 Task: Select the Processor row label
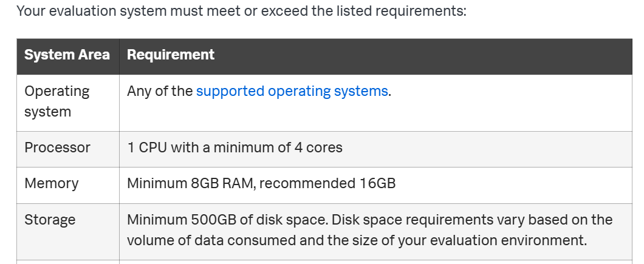[57, 147]
